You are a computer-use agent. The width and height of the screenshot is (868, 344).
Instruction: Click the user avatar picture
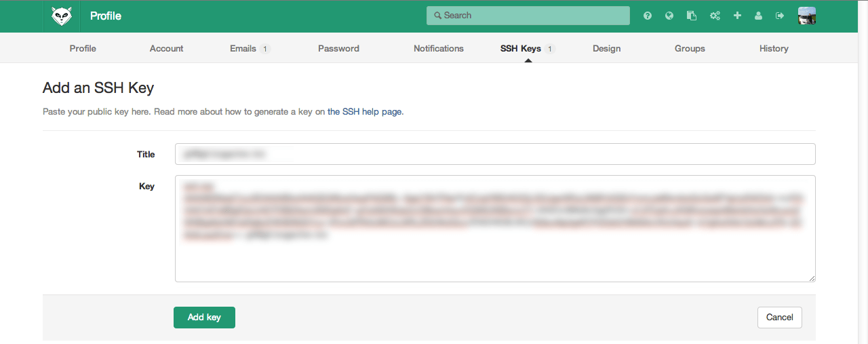pyautogui.click(x=806, y=16)
